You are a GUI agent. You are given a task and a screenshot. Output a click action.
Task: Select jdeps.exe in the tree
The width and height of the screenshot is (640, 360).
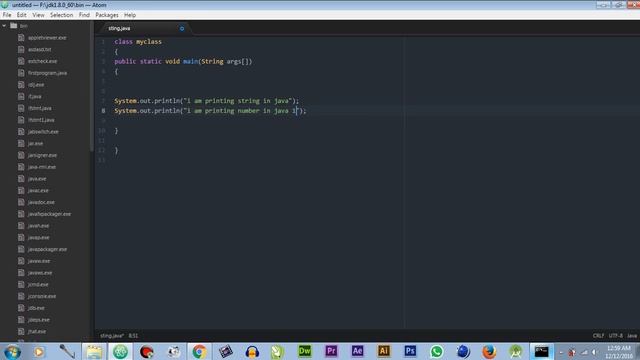pos(39,320)
